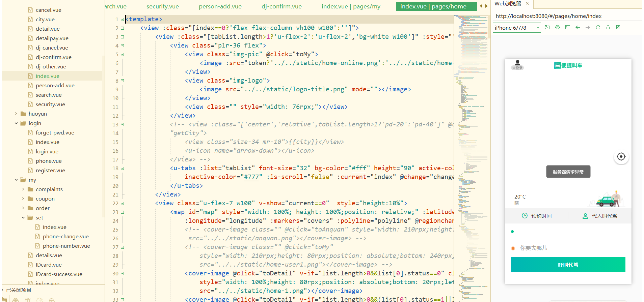Toggle the unlock padlock icon in browser toolbar
Image resolution: width=644 pixels, height=302 pixels.
coord(608,28)
